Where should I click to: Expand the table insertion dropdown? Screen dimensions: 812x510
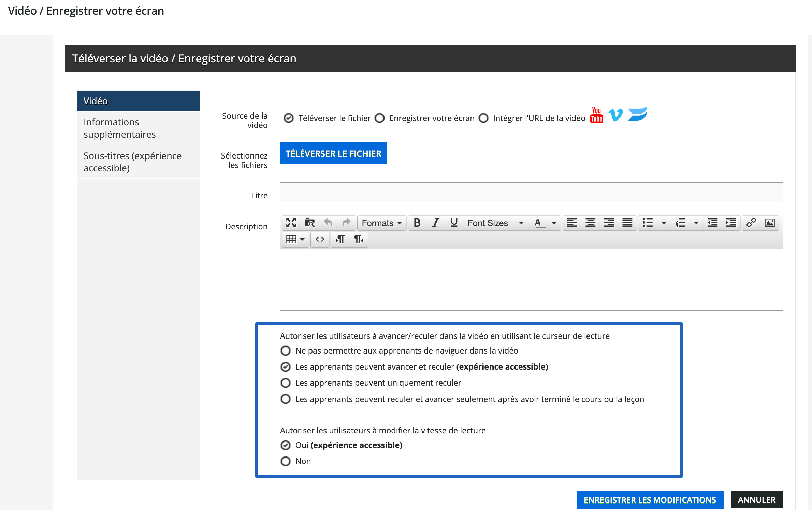pos(302,239)
